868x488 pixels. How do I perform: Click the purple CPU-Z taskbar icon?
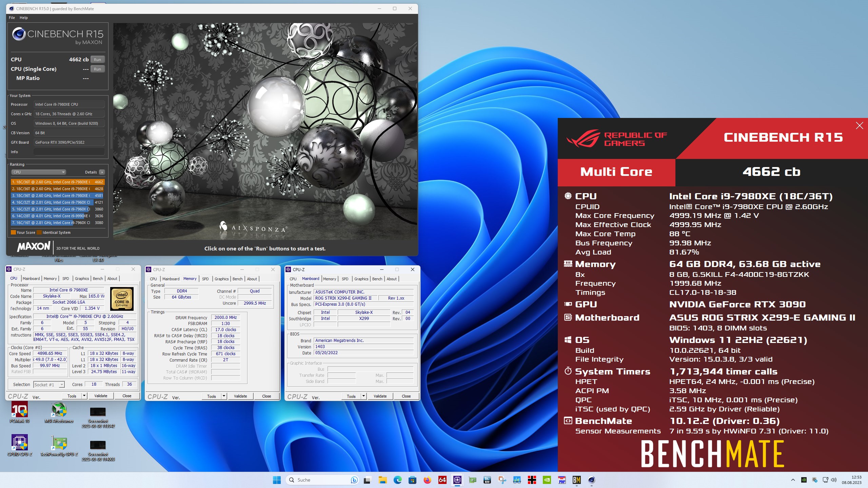tap(457, 480)
